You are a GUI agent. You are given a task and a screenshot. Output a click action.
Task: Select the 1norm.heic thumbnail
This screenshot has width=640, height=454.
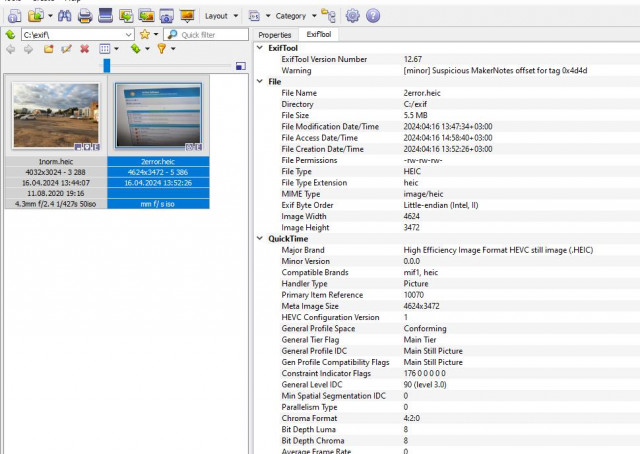pyautogui.click(x=56, y=115)
